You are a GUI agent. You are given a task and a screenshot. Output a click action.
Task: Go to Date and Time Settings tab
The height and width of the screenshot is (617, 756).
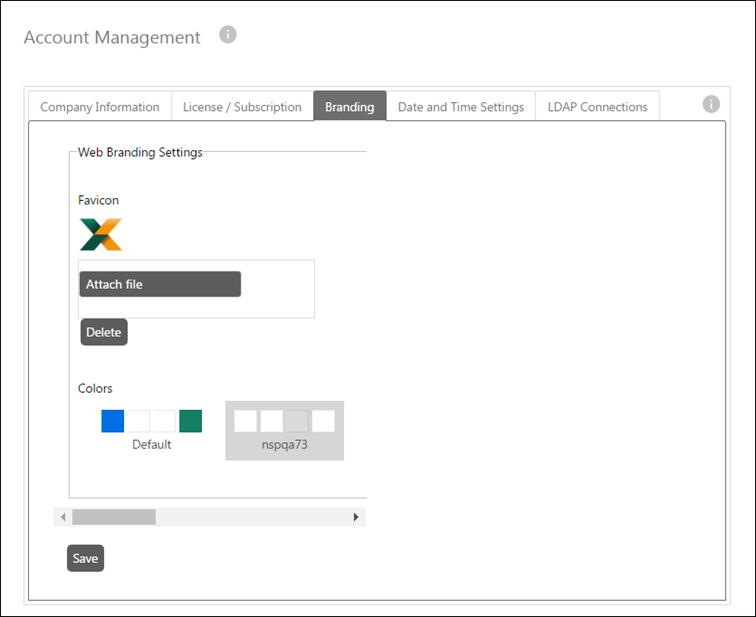pos(460,107)
